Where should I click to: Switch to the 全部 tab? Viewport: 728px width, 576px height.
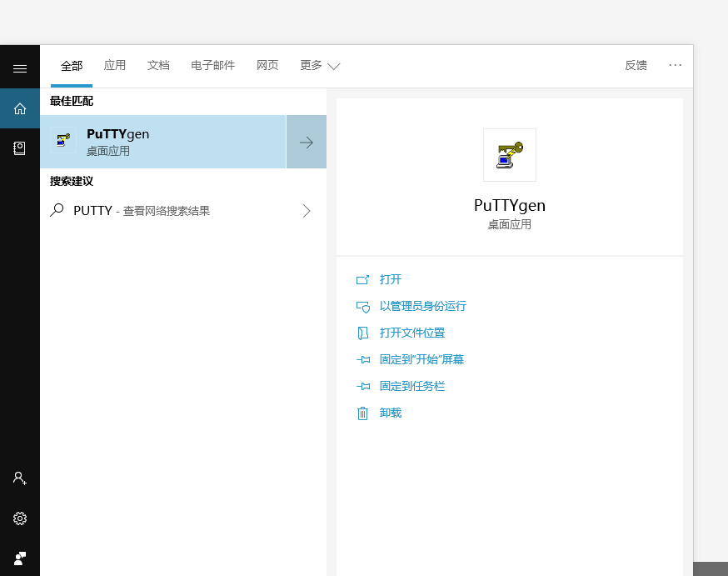[72, 66]
